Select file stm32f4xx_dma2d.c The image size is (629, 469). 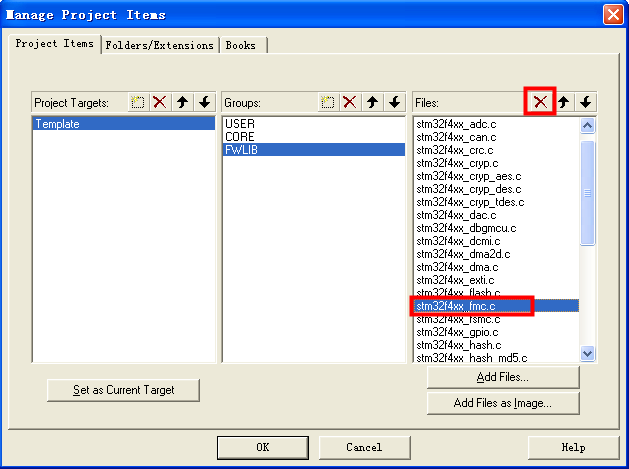click(x=497, y=254)
